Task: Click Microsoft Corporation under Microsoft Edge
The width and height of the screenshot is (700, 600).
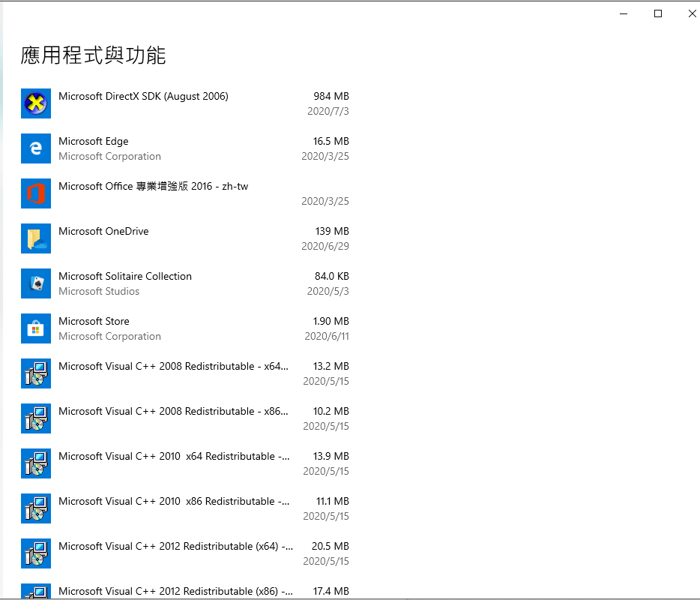Action: tap(110, 156)
